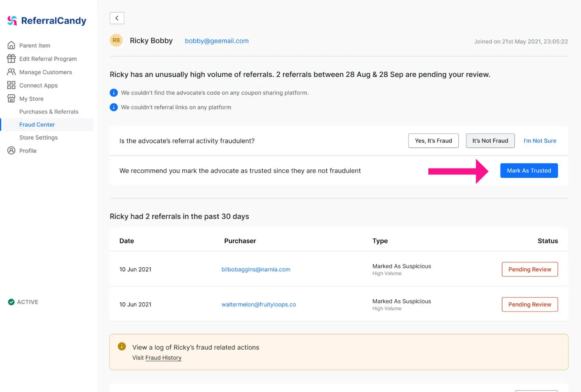Viewport: 581px width, 392px height.
Task: Click the back arrow button
Action: (117, 18)
